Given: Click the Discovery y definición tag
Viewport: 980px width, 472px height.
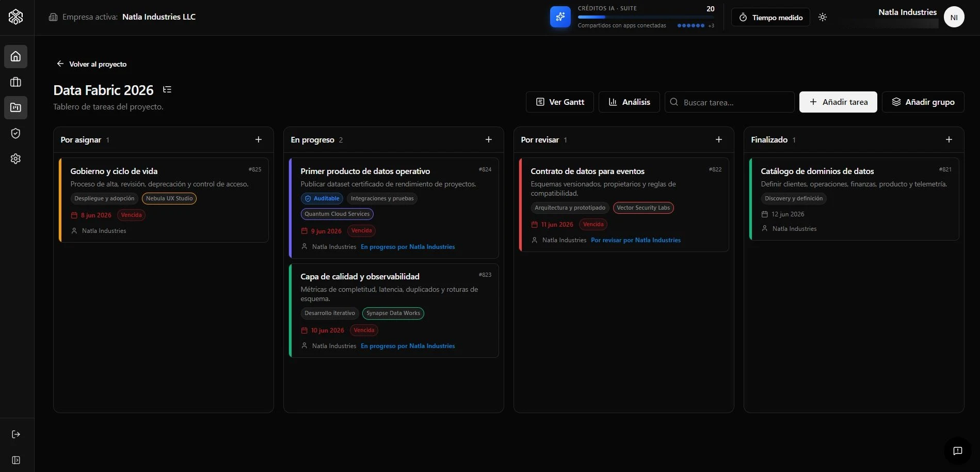Looking at the screenshot, I should [x=794, y=198].
